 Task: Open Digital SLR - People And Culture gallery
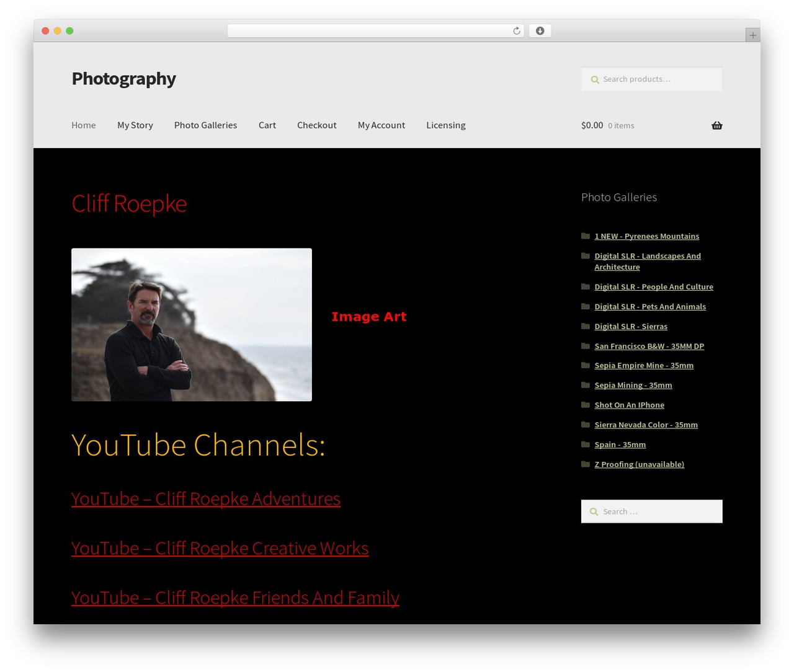[x=654, y=287]
